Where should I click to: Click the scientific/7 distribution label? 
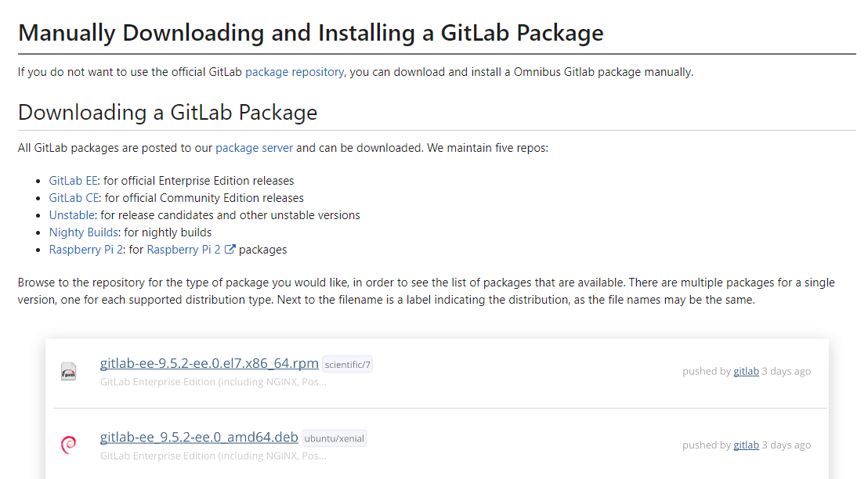[x=348, y=365]
